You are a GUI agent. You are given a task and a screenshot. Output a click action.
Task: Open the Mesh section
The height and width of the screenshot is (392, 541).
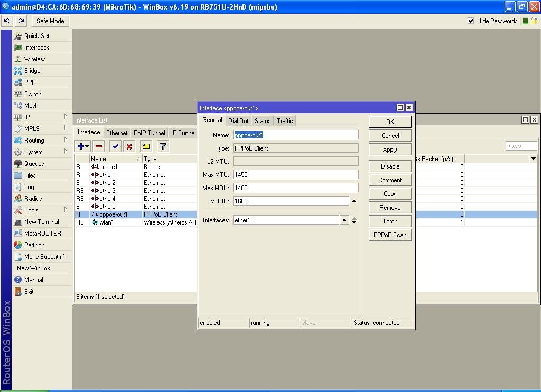point(42,106)
